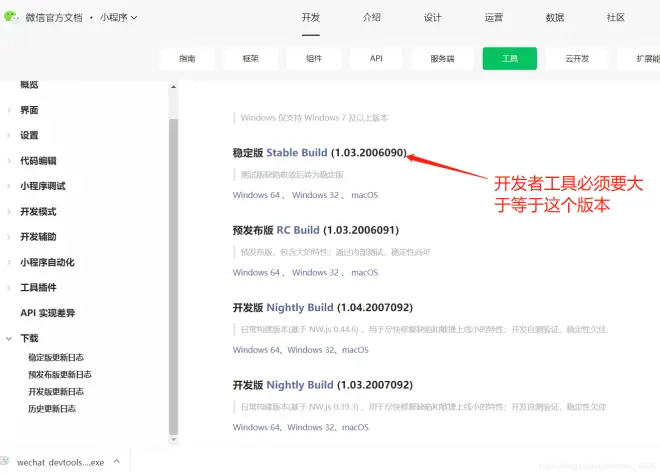This screenshot has height=475, width=660.
Task: Download Nightly 1.04.2007092 for Windows 64
Action: coord(256,350)
